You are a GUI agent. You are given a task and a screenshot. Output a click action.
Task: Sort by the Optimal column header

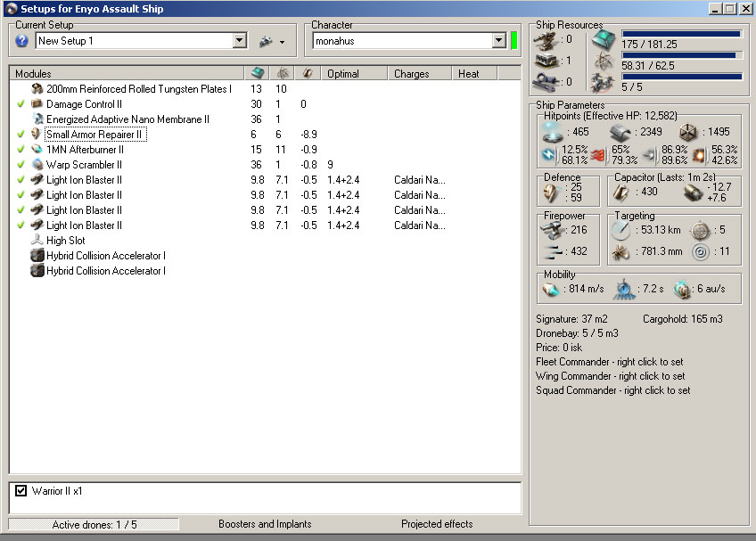(355, 74)
